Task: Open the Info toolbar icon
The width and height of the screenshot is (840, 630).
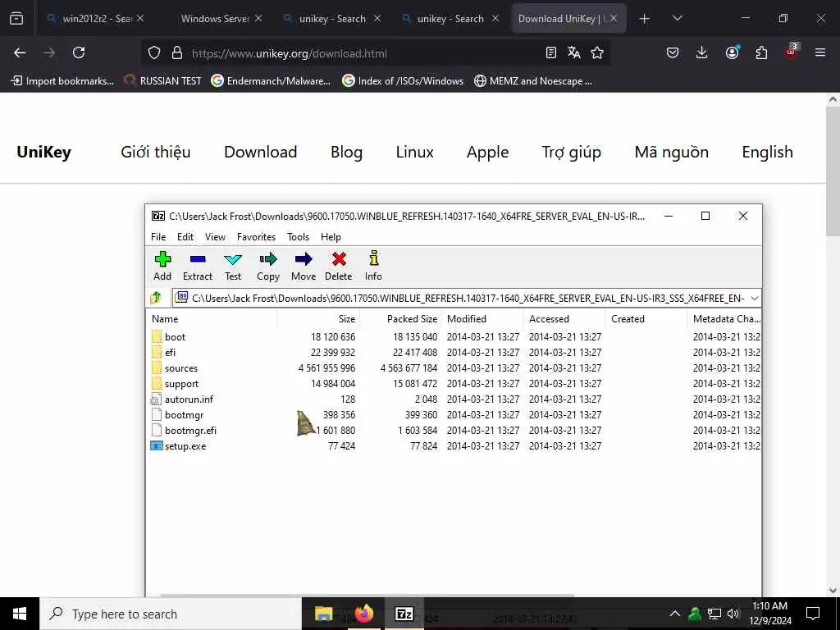Action: tap(373, 267)
